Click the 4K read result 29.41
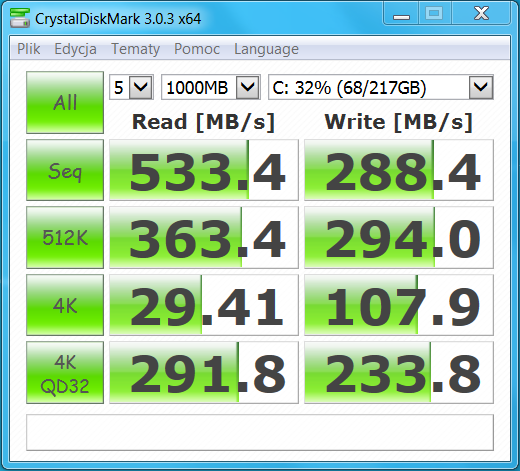 click(204, 305)
